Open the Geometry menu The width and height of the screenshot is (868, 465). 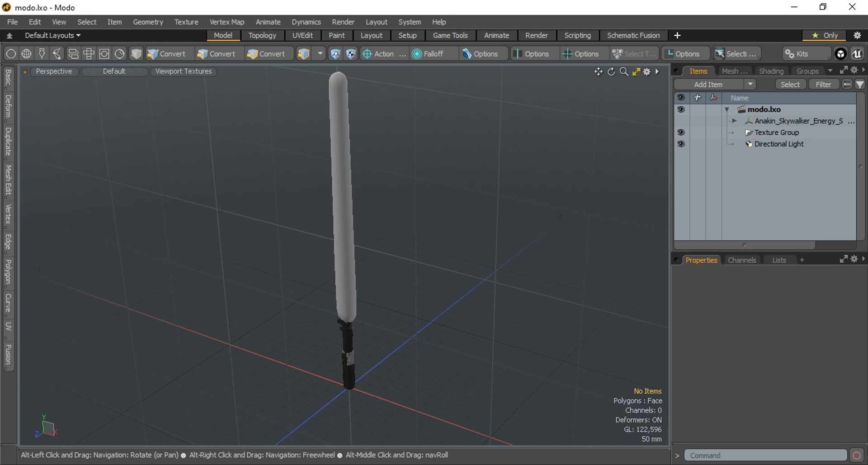tap(148, 22)
